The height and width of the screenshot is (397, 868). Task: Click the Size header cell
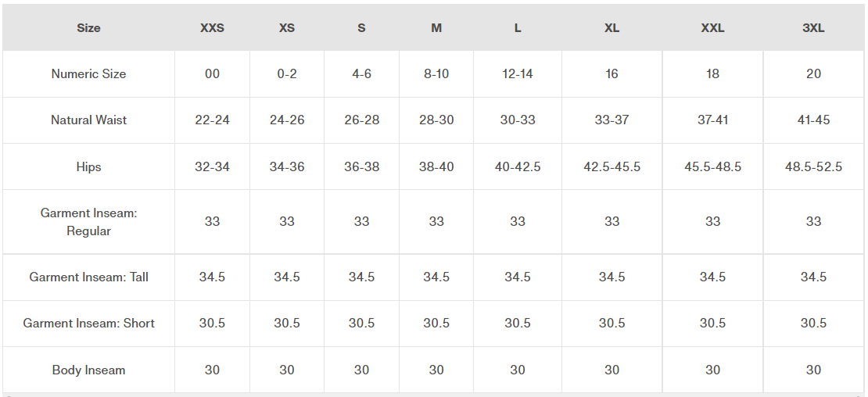pyautogui.click(x=88, y=28)
